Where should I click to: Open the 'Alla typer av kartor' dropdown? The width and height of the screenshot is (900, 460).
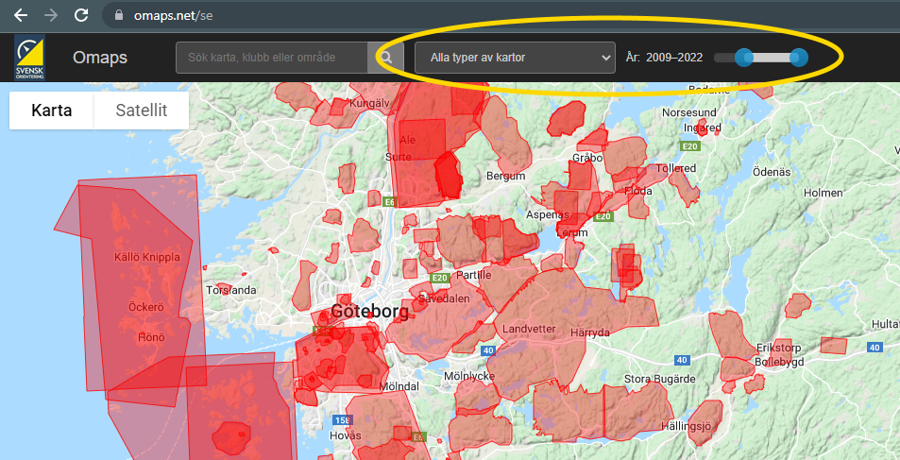pyautogui.click(x=515, y=57)
